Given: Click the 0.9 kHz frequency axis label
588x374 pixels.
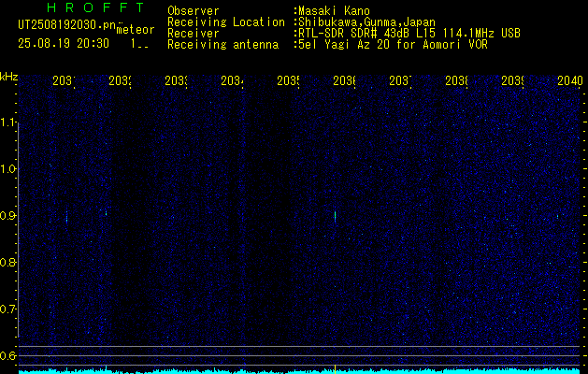Looking at the screenshot, I should tap(8, 216).
